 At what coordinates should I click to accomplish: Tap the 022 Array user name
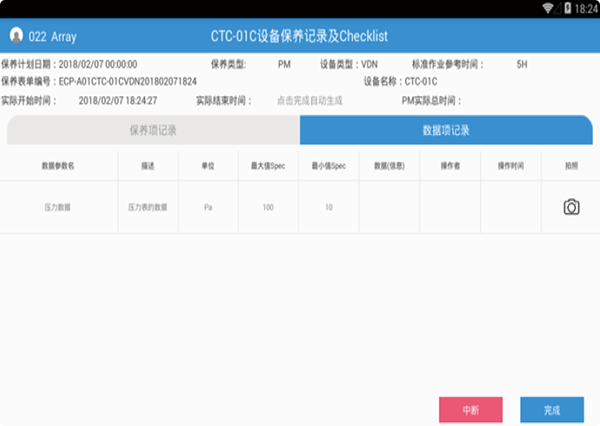coord(52,35)
